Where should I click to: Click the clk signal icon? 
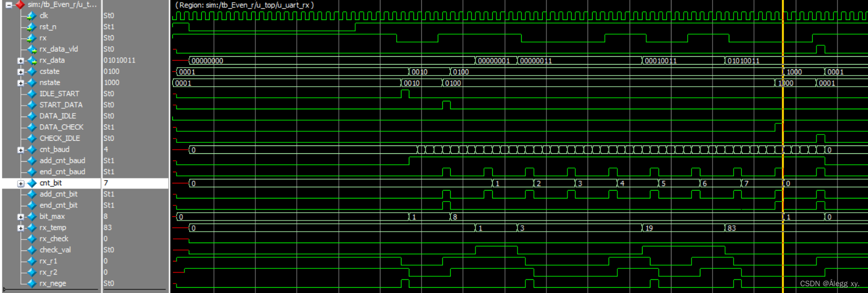[x=32, y=16]
